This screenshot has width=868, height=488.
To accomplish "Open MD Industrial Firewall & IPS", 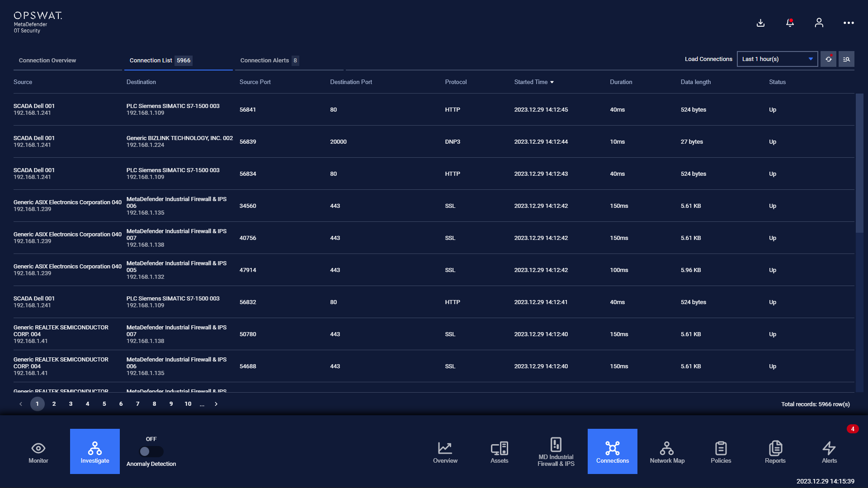I will 556,451.
